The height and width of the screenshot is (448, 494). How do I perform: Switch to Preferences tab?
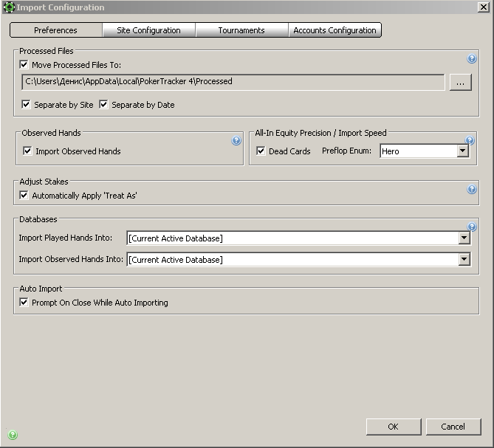tap(56, 30)
